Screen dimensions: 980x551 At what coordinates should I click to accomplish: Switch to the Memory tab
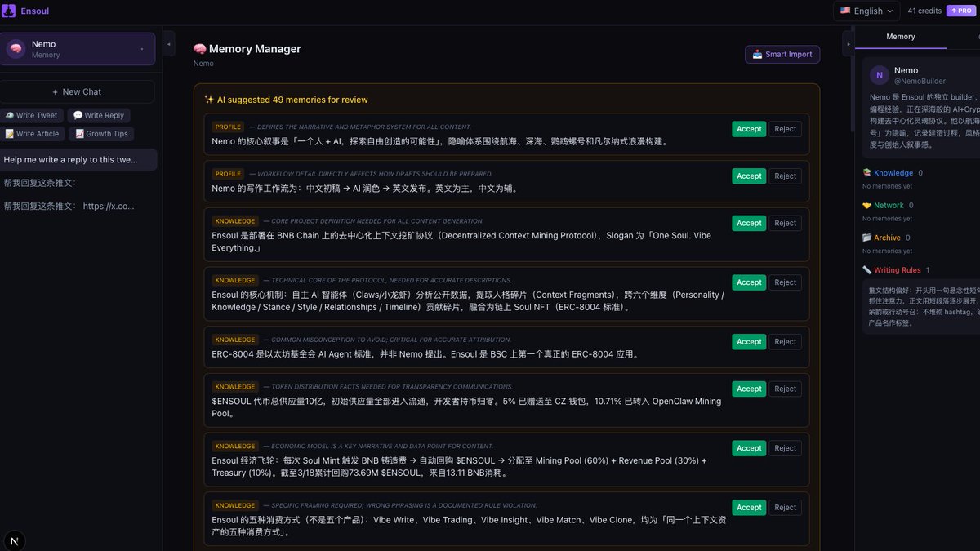click(x=901, y=37)
